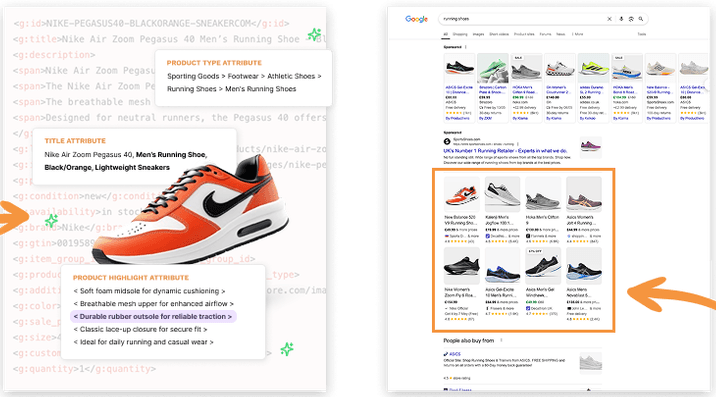Open the white ASICS shoe thumbnail at bottom
716x397 pixels.
590,363
